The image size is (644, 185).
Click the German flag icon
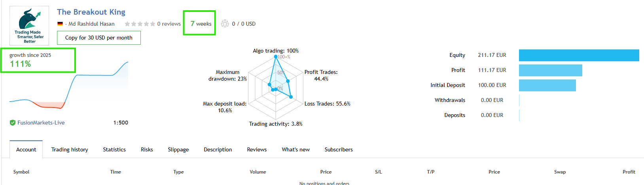pos(60,24)
